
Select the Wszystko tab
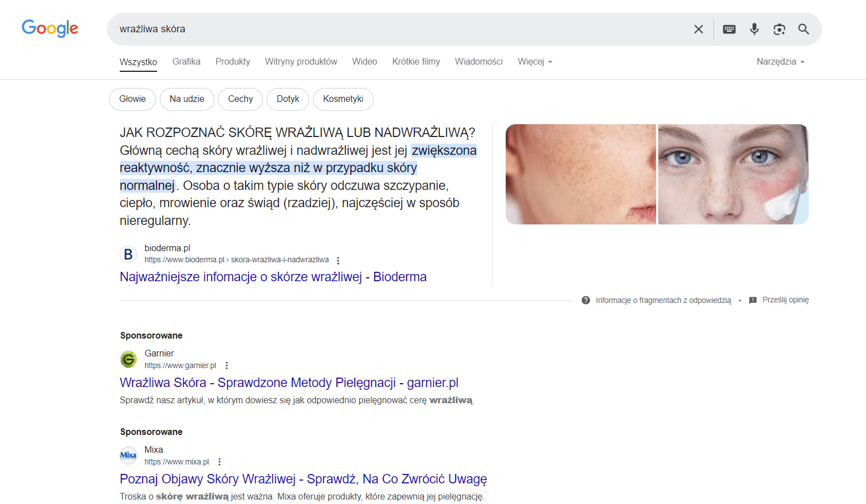click(x=138, y=62)
